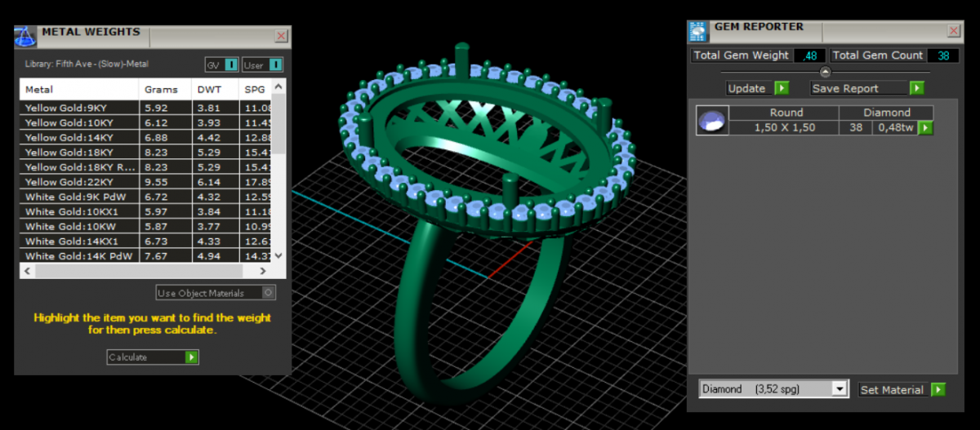
Task: Toggle the User library switch
Action: 275,64
